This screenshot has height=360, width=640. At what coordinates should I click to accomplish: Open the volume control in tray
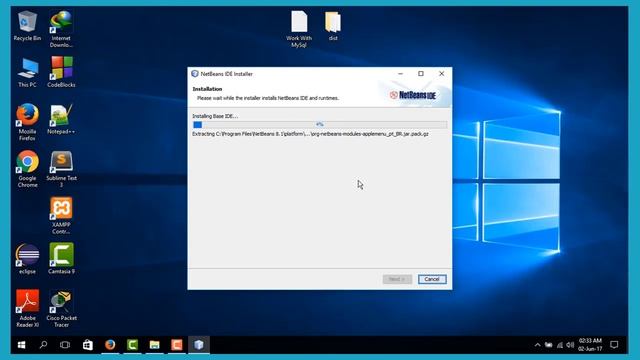tap(570, 345)
